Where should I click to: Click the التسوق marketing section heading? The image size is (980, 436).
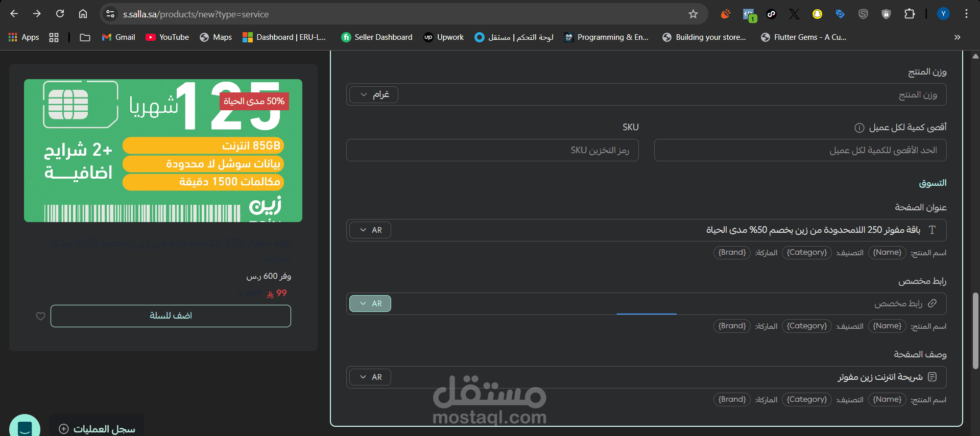933,183
